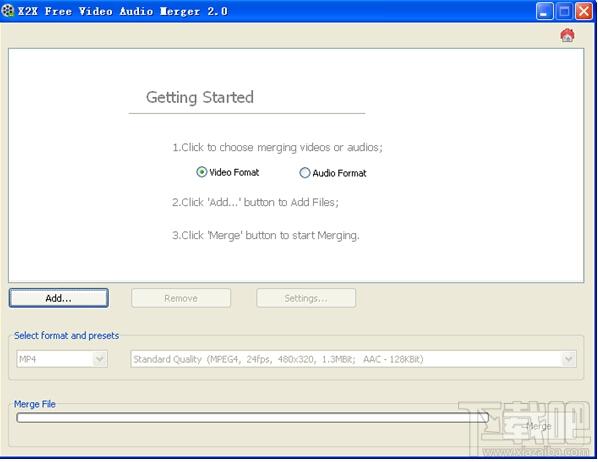Click '1.Click to choose merging videos or audios;' text
Viewport: 598px width, 462px height.
pos(277,147)
